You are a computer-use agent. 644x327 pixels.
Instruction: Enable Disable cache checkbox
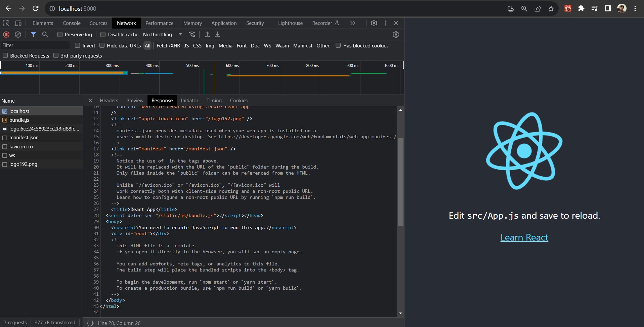pos(103,34)
